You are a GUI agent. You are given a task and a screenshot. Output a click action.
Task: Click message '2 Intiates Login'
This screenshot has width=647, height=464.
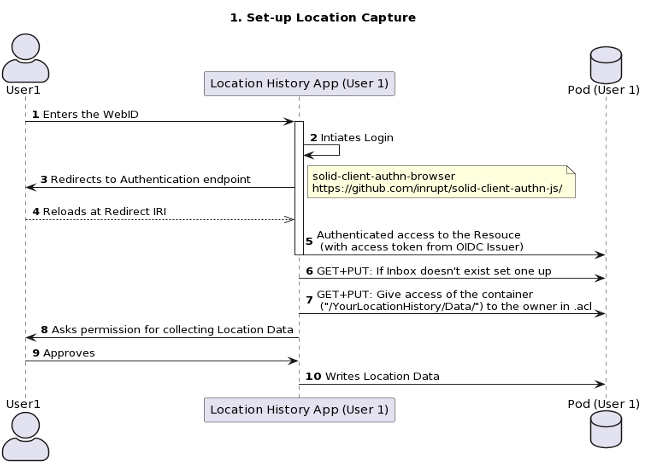[x=352, y=137]
